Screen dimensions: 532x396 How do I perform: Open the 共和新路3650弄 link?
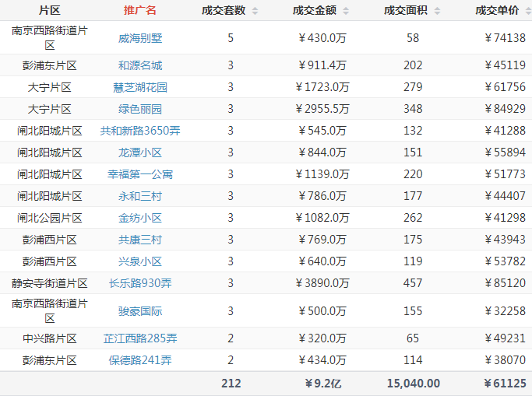(140, 131)
